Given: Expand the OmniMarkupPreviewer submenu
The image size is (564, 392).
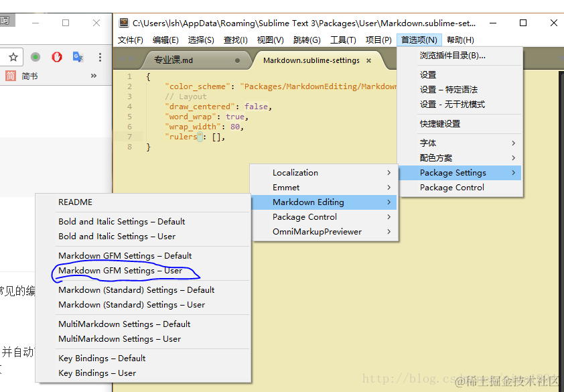Looking at the screenshot, I should 324,232.
